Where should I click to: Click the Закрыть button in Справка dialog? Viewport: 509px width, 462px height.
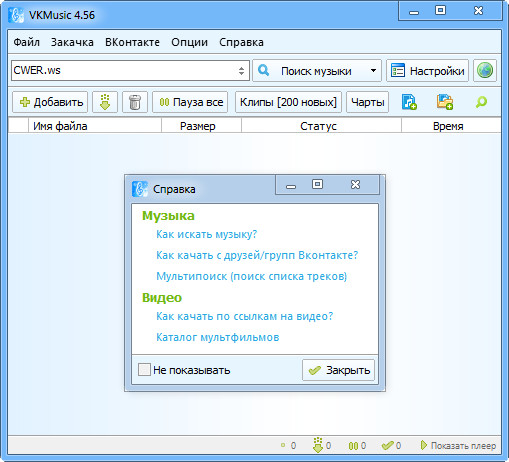coord(338,370)
